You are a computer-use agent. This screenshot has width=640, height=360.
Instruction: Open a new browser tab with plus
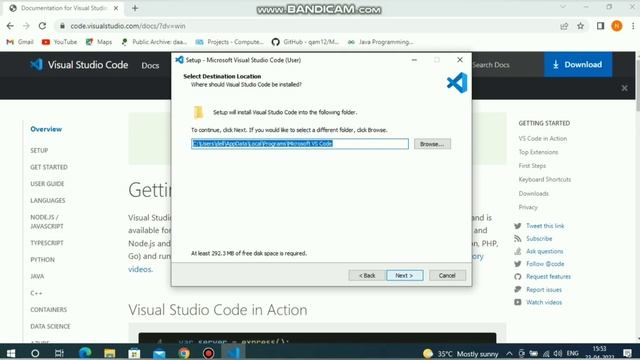(135, 8)
